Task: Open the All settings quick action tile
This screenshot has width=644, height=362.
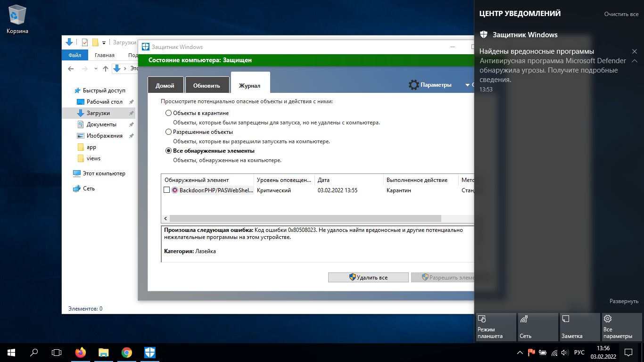Action: [621, 327]
